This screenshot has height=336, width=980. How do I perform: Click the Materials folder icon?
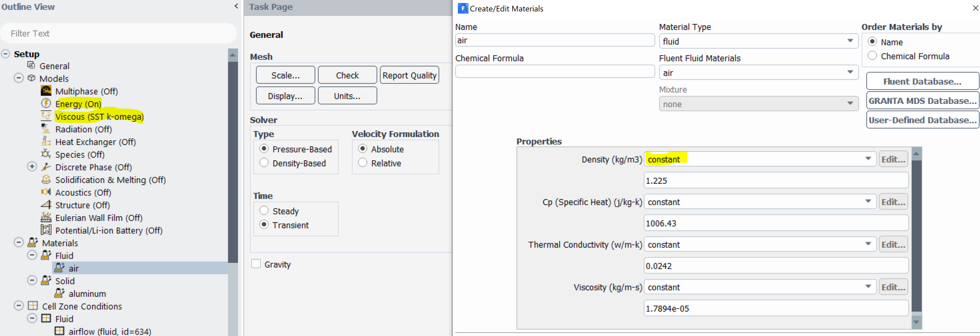[33, 242]
